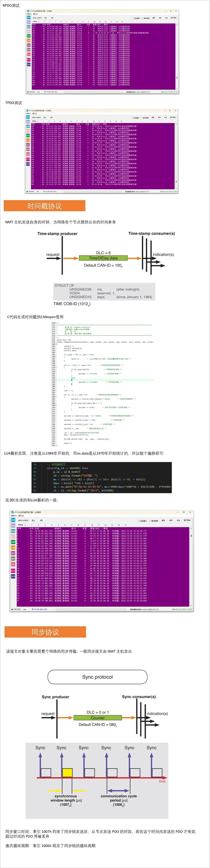Screen dimensions: 210x868
Task: Open 窗口(Z) menu in the timestamp test window
Action: pyautogui.click(x=21, y=516)
